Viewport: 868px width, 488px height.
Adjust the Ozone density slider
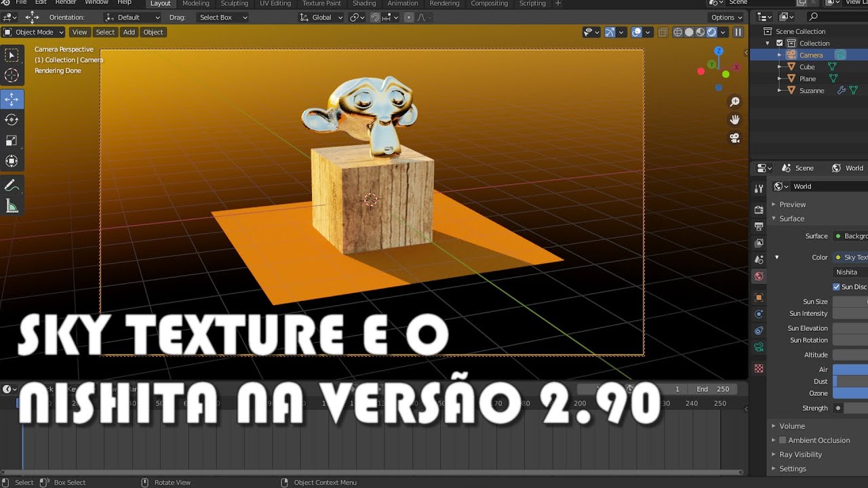click(850, 393)
